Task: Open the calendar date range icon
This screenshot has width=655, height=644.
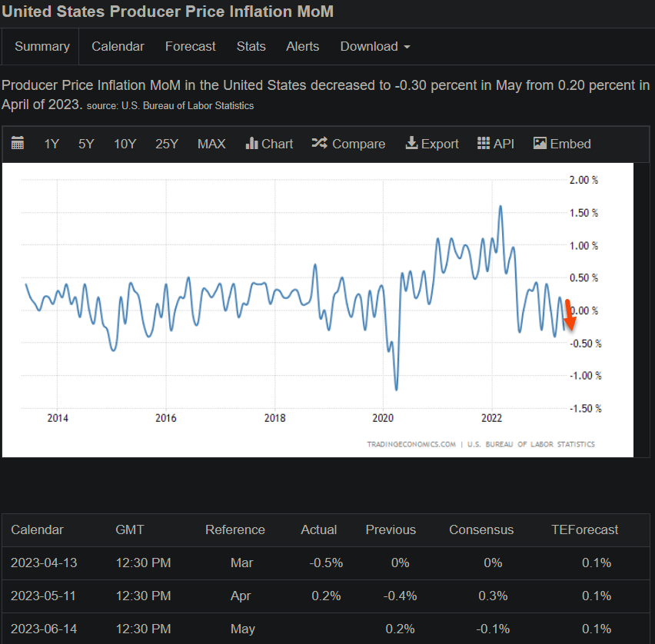Action: point(18,144)
